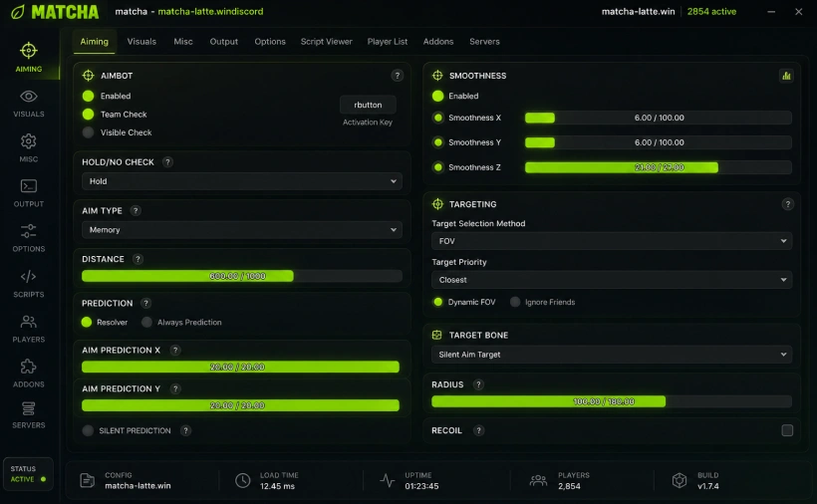Click the Radius help icon
This screenshot has width=817, height=504.
tap(478, 384)
